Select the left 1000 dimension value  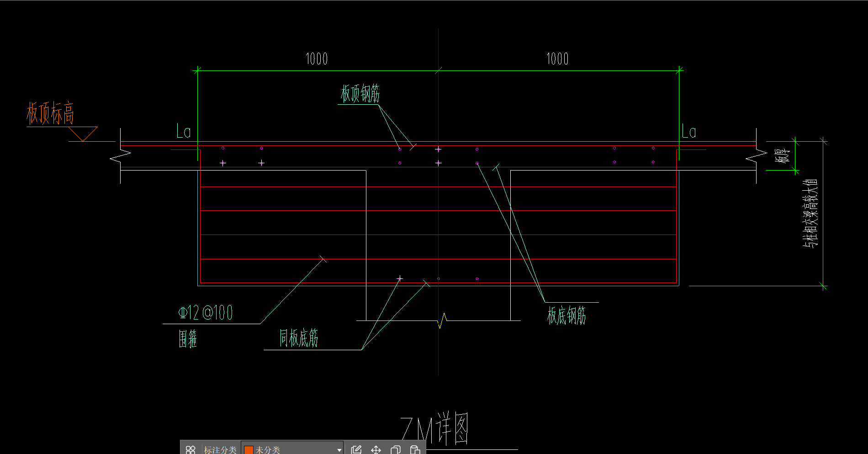pos(317,59)
